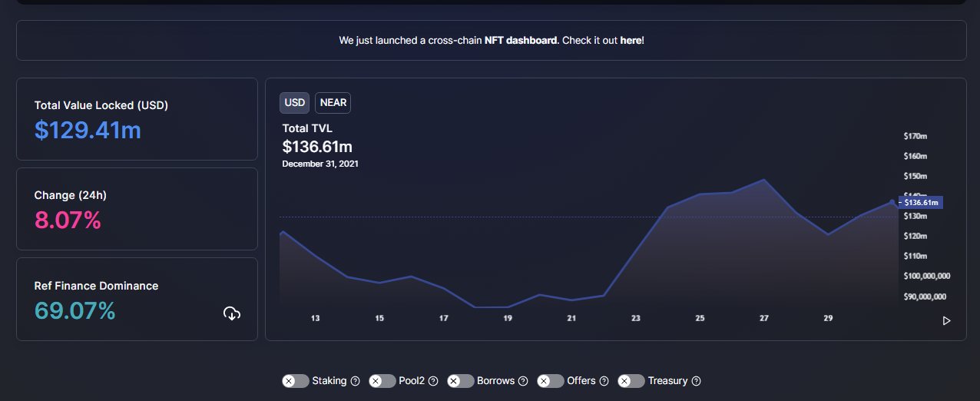
Task: Open Borrows help question mark icon
Action: tap(523, 381)
